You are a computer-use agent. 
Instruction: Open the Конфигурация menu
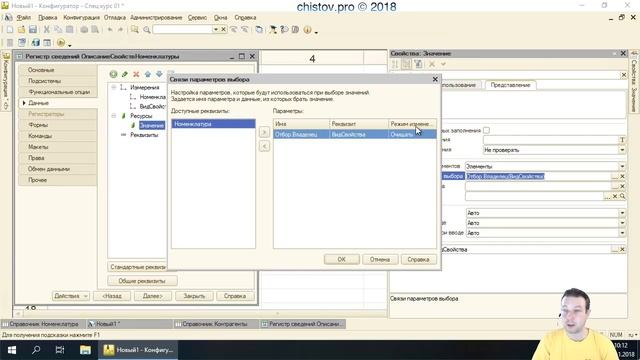[x=81, y=18]
